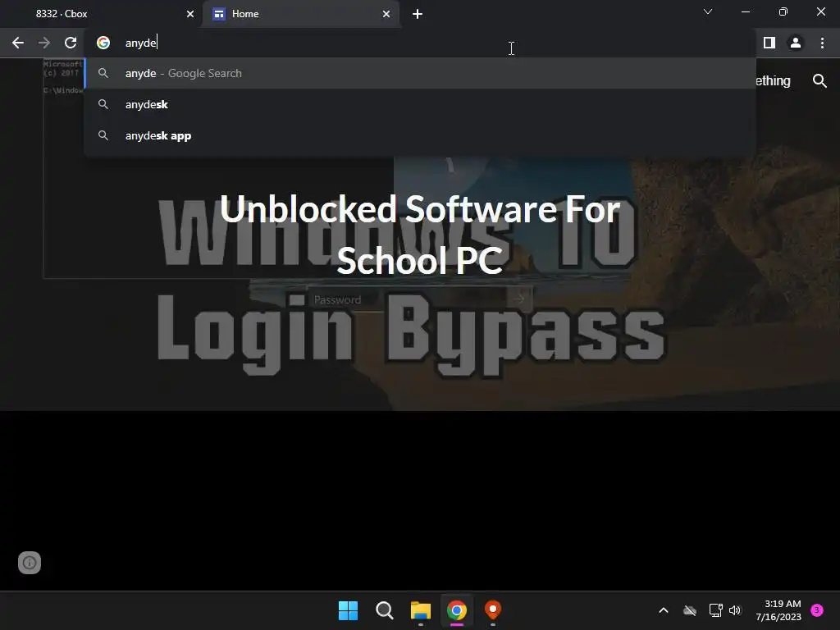Switch to the 'Home' tab

tap(301, 14)
